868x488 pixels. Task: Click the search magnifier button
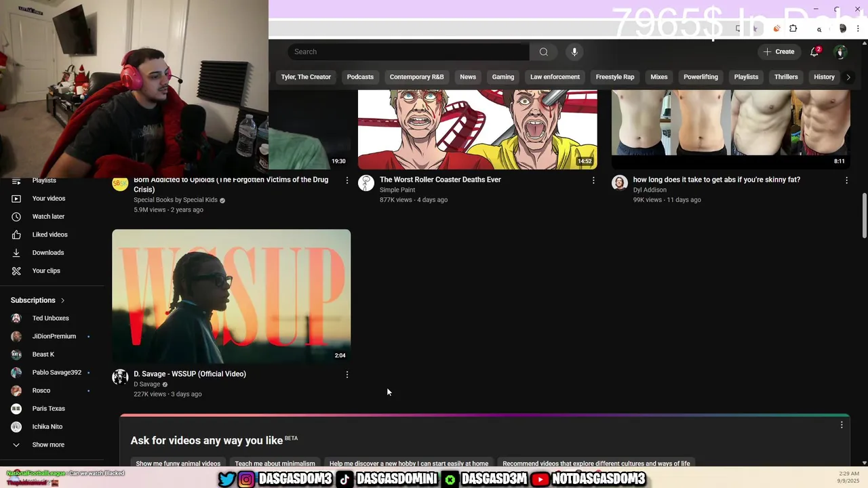click(x=543, y=52)
